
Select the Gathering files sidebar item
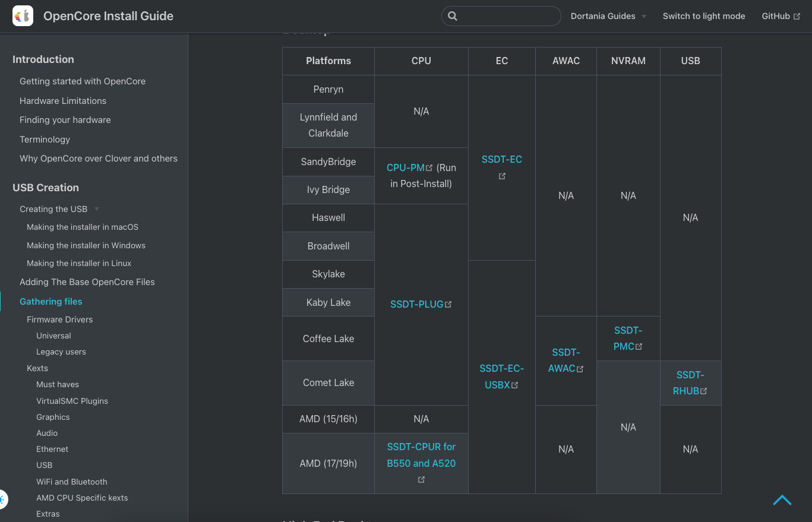point(51,302)
